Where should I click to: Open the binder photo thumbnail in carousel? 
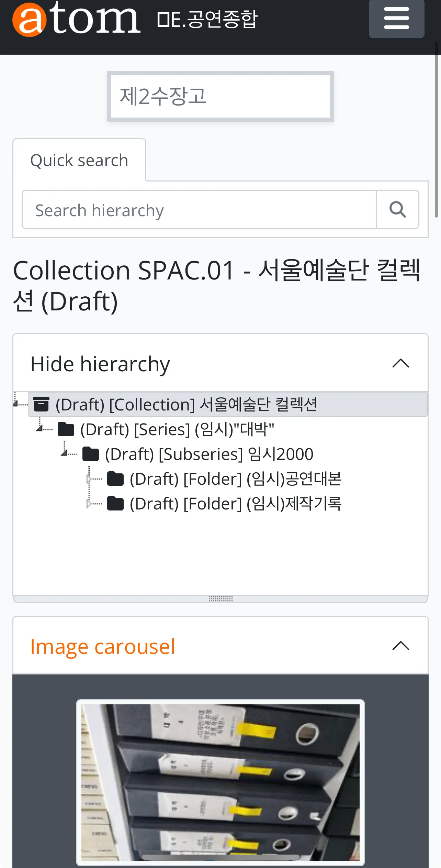click(x=220, y=782)
